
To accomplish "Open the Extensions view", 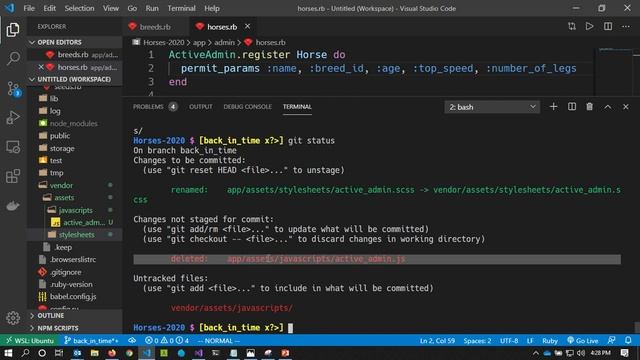I will [x=13, y=176].
